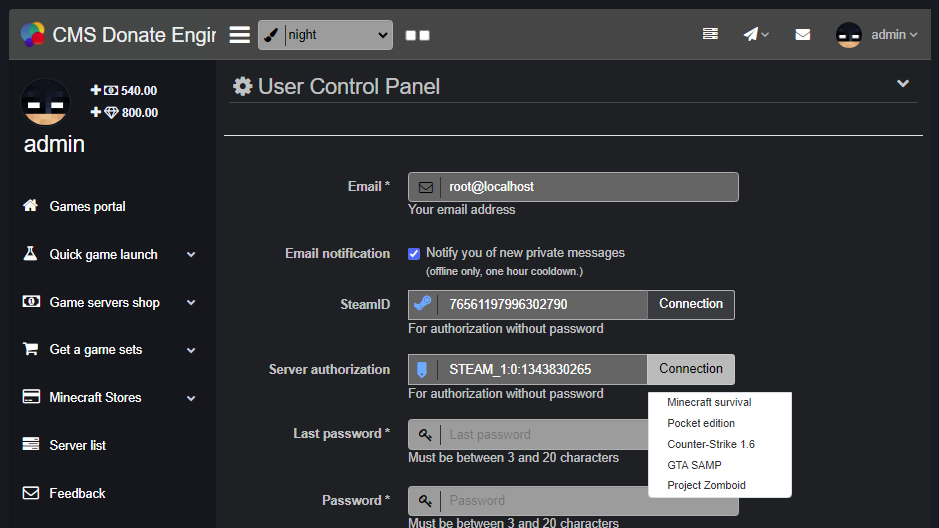
Task: Open the night theme dropdown
Action: [325, 35]
